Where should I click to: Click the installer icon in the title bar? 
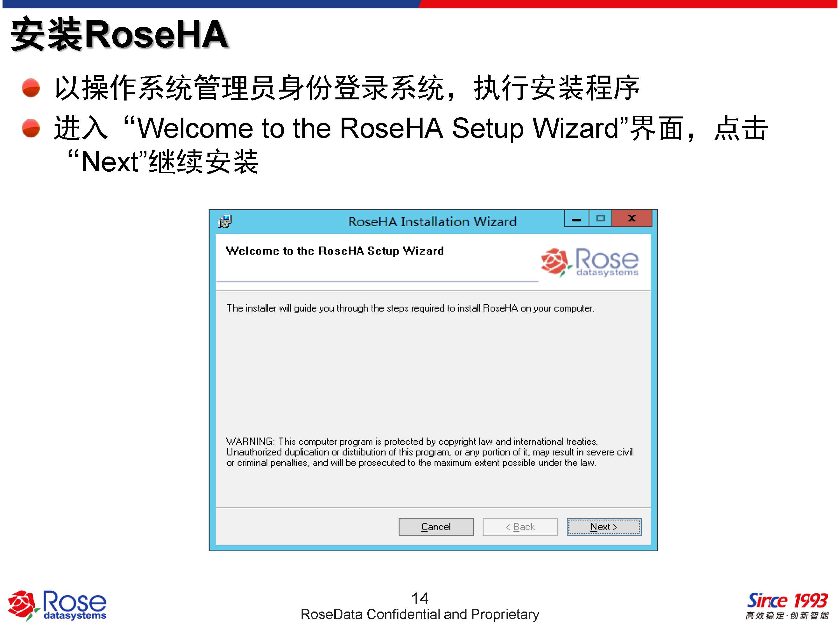coord(225,221)
